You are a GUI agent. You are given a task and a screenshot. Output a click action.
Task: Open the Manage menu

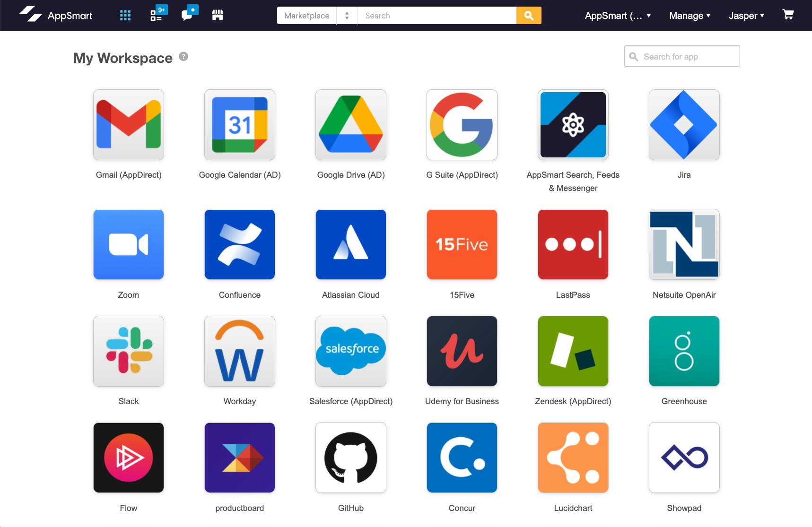tap(690, 16)
